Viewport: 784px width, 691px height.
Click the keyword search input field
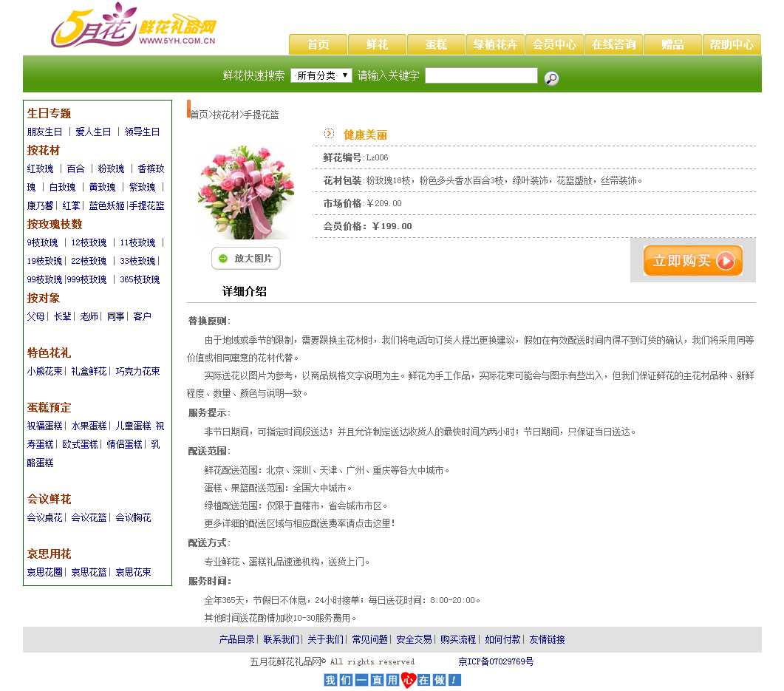[x=481, y=75]
